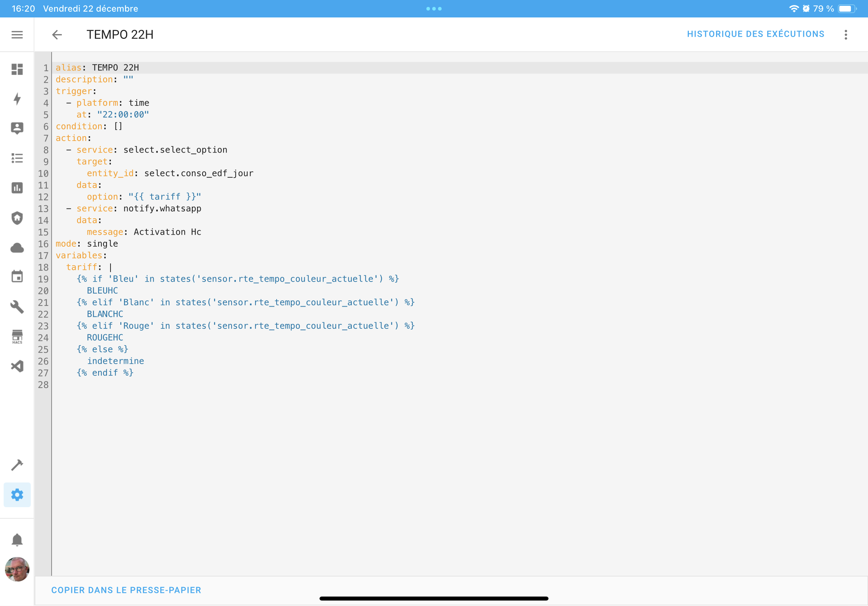Open Settings gear in sidebar
Viewport: 868px width, 606px height.
tap(17, 495)
